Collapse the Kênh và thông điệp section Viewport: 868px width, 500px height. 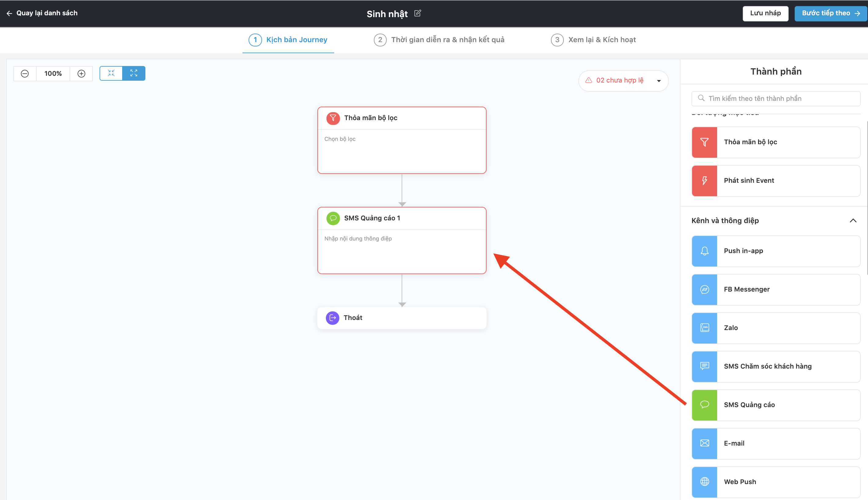point(853,220)
